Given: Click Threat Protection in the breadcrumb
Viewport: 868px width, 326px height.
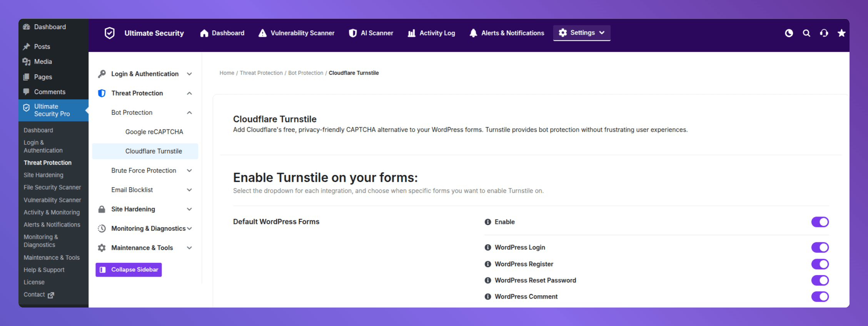Looking at the screenshot, I should point(261,73).
